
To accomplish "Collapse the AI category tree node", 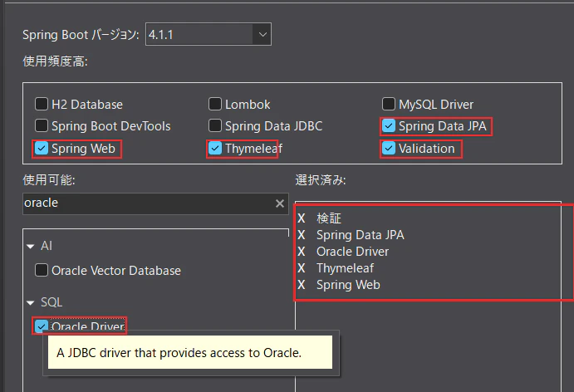I will pos(31,247).
